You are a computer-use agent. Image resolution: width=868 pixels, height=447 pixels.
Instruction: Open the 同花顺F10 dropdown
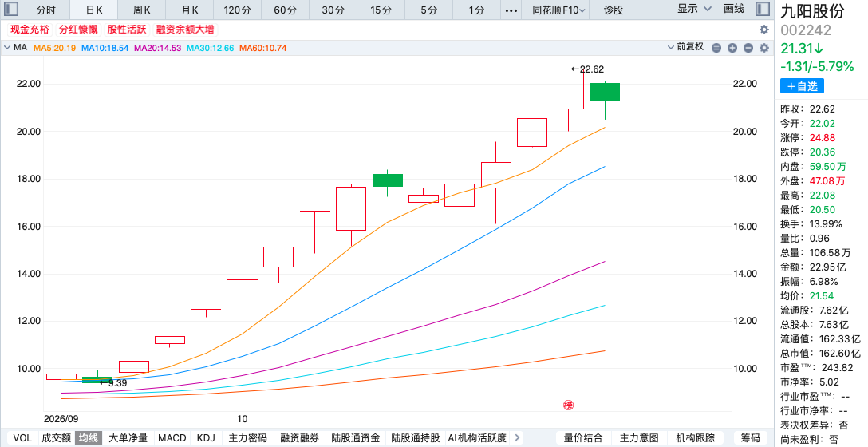click(x=558, y=10)
